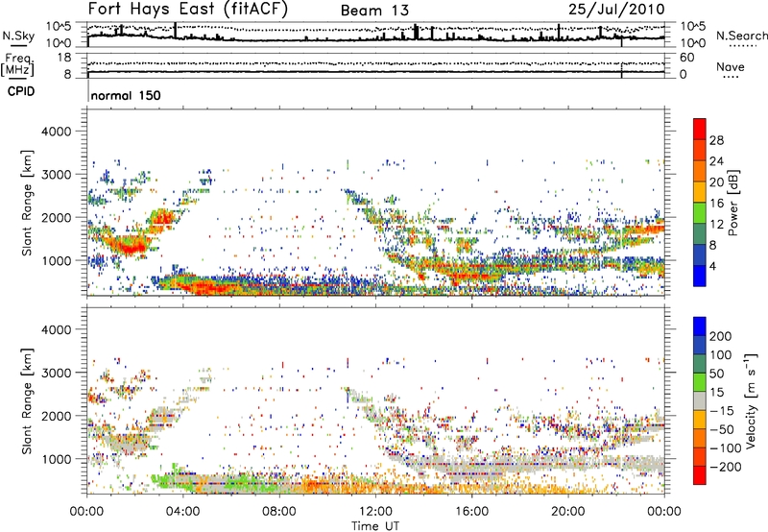Click the 'CPID' row label
The image size is (768, 532).
pos(20,91)
